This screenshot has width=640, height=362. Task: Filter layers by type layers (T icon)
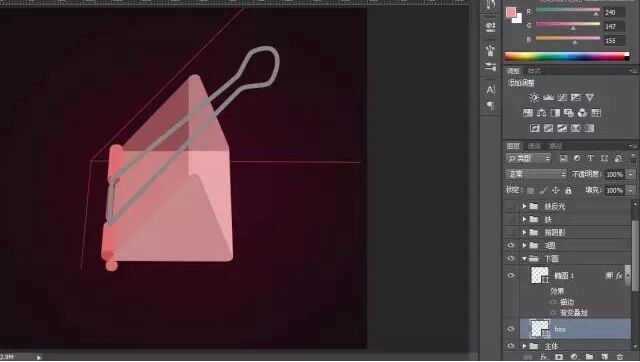pyautogui.click(x=590, y=158)
